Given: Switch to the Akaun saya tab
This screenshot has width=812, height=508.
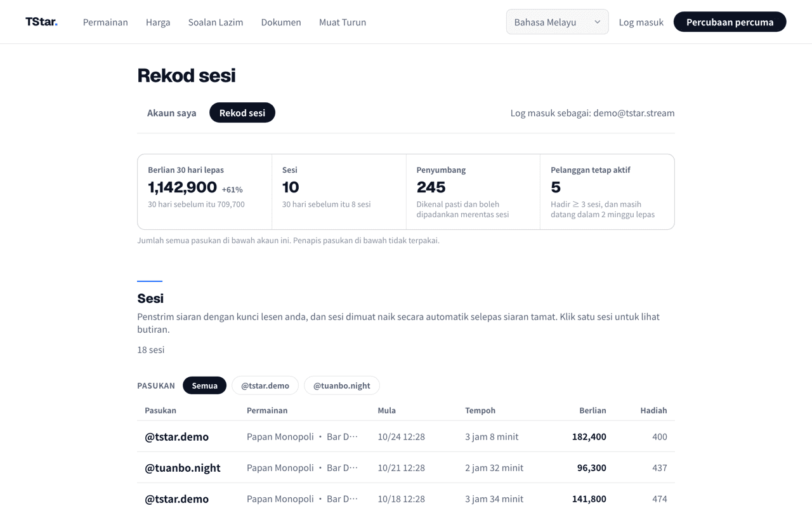Looking at the screenshot, I should (x=172, y=113).
